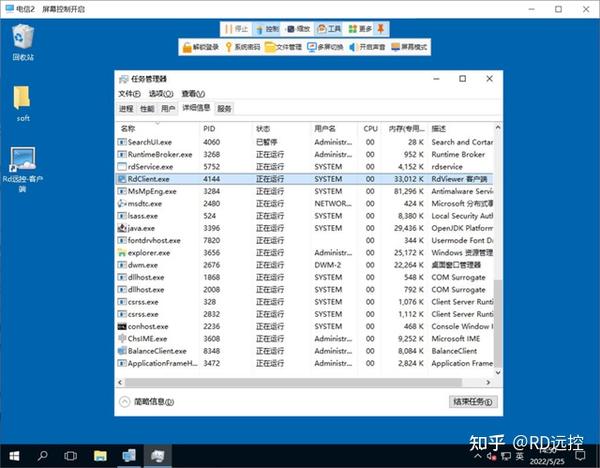Click the NETWOR... user name cell

click(x=333, y=204)
